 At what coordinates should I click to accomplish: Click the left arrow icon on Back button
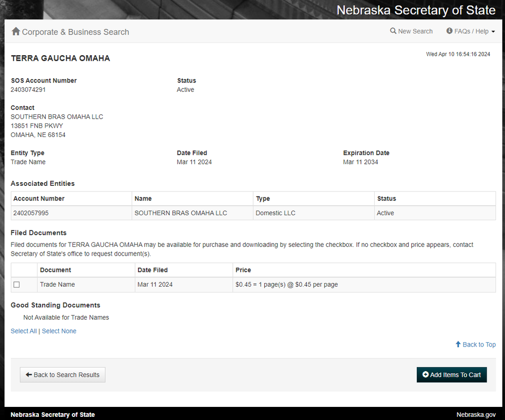pyautogui.click(x=29, y=375)
